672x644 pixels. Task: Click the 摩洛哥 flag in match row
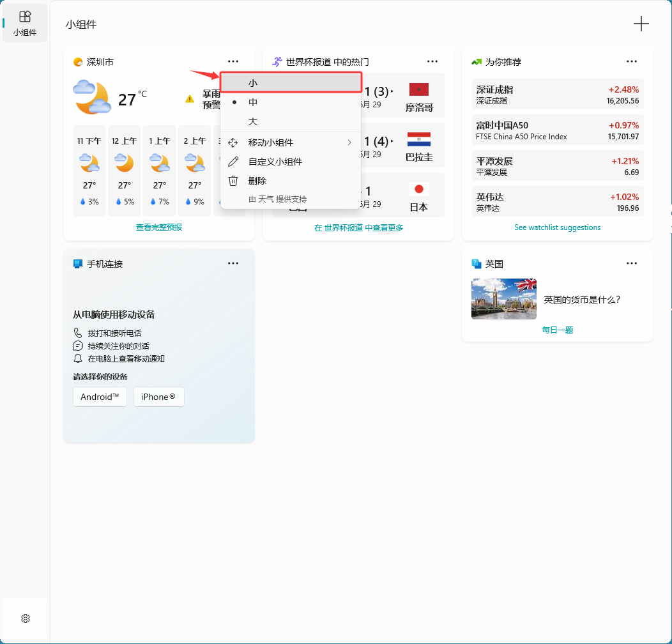[x=418, y=89]
